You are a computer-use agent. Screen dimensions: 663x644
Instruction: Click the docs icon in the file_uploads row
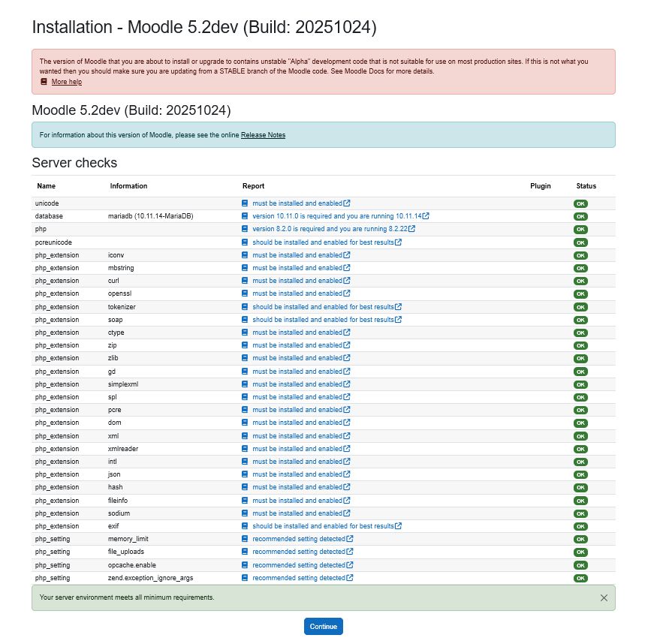coord(244,552)
